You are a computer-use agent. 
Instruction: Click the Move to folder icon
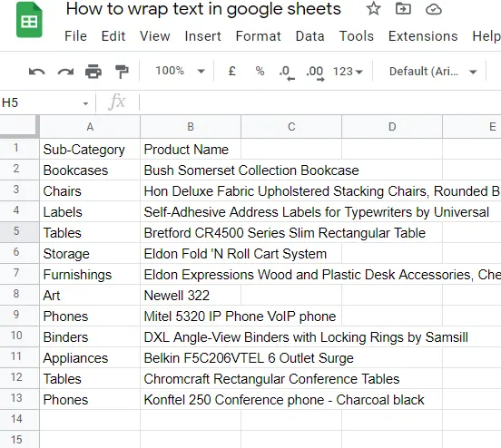pyautogui.click(x=403, y=9)
